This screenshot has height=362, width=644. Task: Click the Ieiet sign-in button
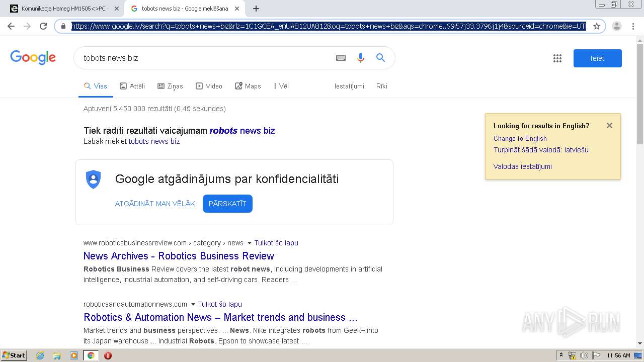click(x=598, y=58)
